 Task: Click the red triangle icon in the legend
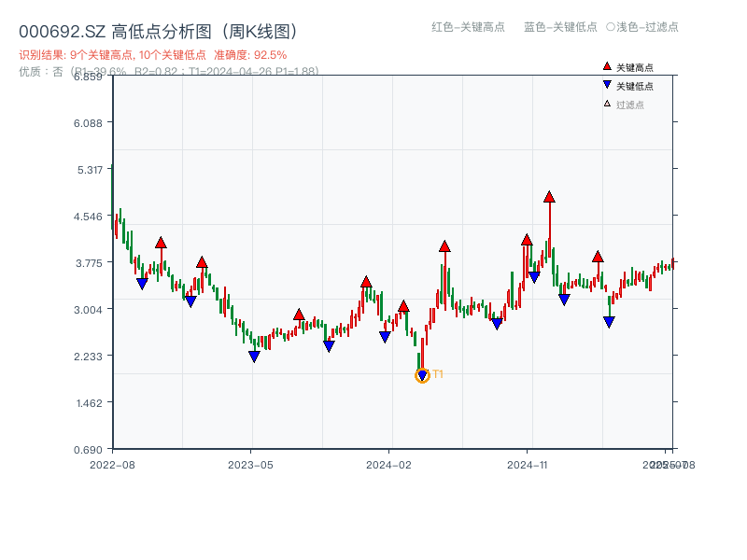coord(607,66)
